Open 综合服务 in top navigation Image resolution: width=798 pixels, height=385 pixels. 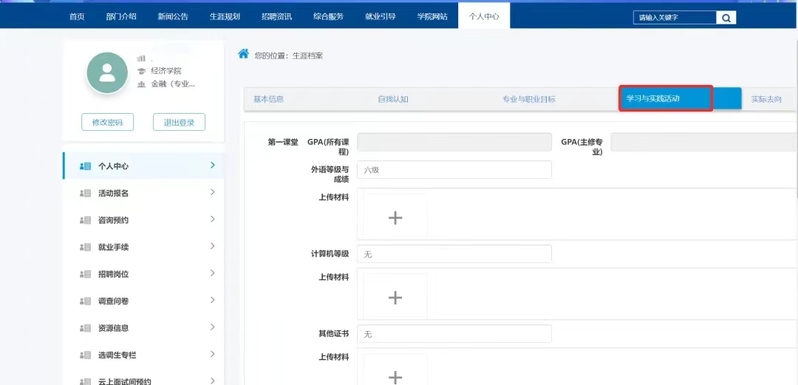click(328, 16)
